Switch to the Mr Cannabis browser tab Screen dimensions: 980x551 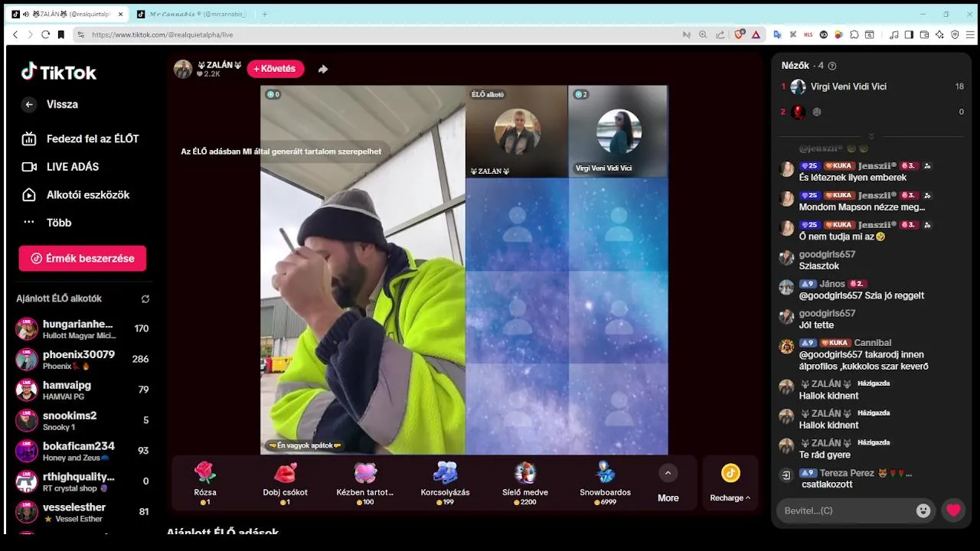pyautogui.click(x=191, y=14)
